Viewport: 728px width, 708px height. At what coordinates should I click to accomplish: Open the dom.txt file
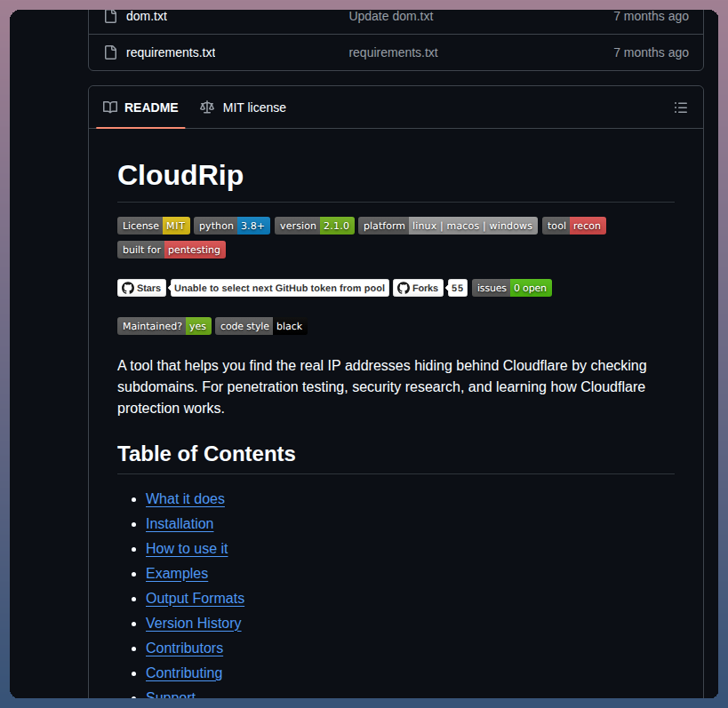147,16
